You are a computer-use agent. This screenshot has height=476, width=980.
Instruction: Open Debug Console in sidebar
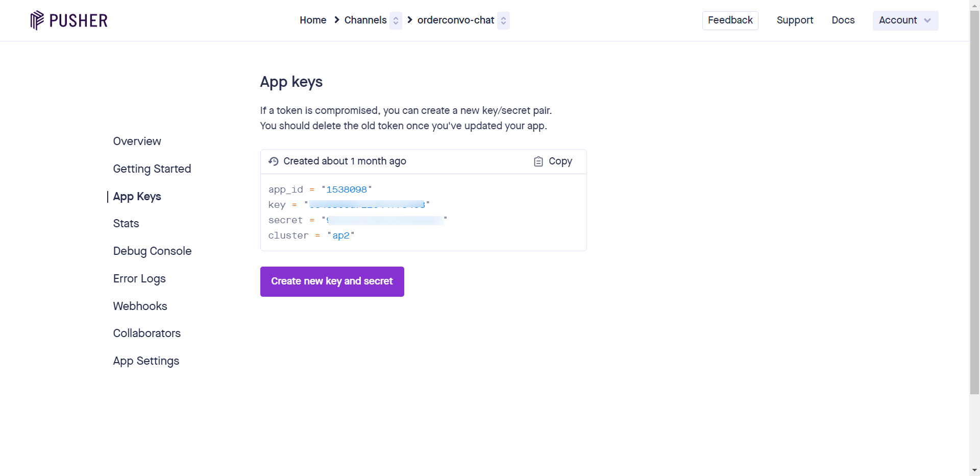(152, 251)
